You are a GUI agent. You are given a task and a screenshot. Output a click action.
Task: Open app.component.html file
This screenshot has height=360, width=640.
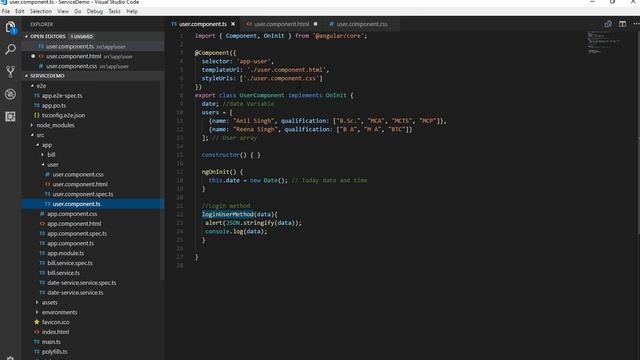point(74,224)
